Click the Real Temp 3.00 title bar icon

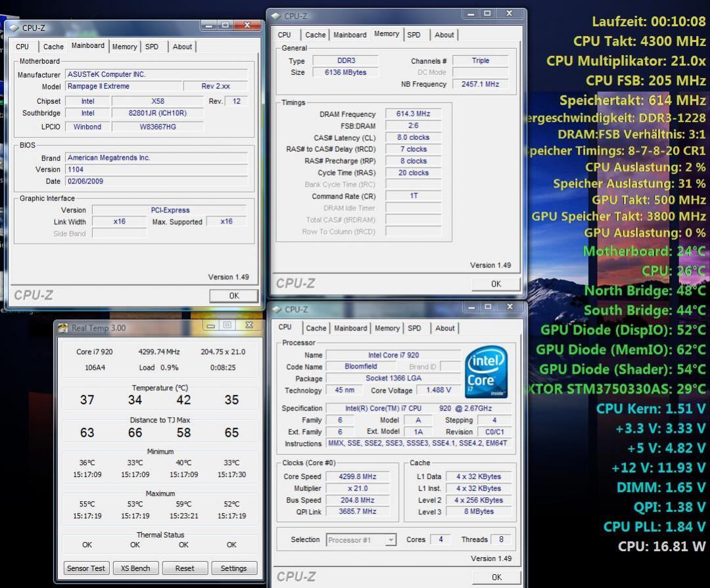click(62, 328)
